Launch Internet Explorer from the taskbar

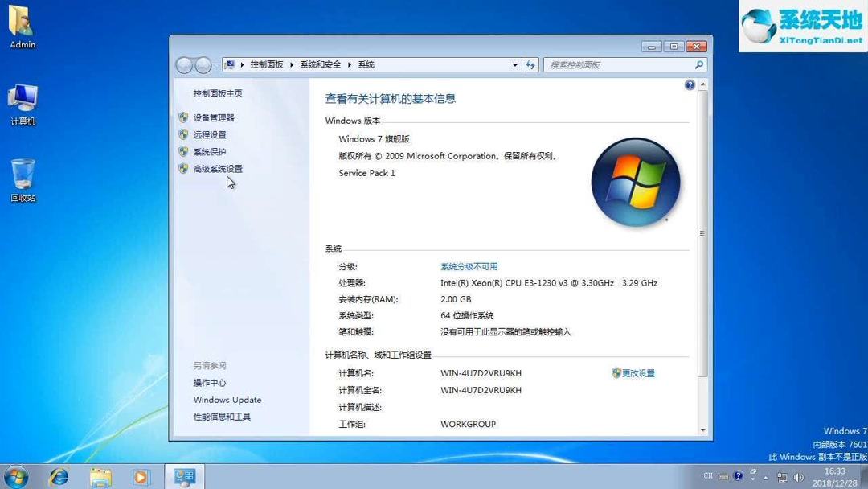[59, 477]
